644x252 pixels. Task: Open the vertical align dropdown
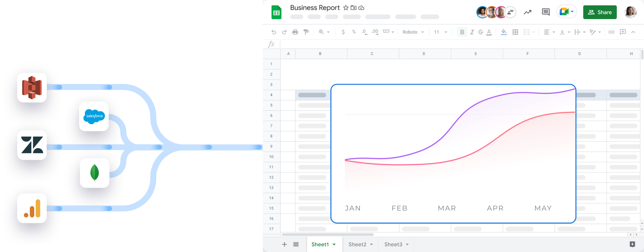pyautogui.click(x=565, y=32)
